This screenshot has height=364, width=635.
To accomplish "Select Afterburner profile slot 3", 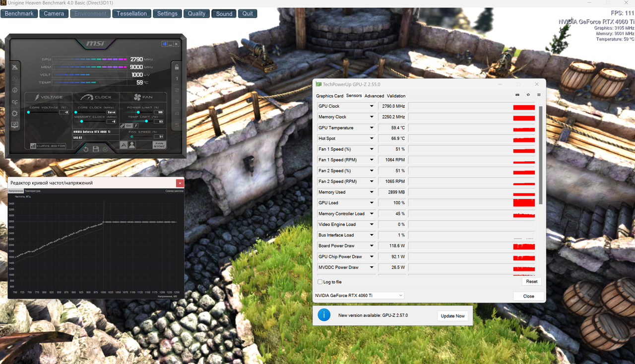I will tap(177, 102).
